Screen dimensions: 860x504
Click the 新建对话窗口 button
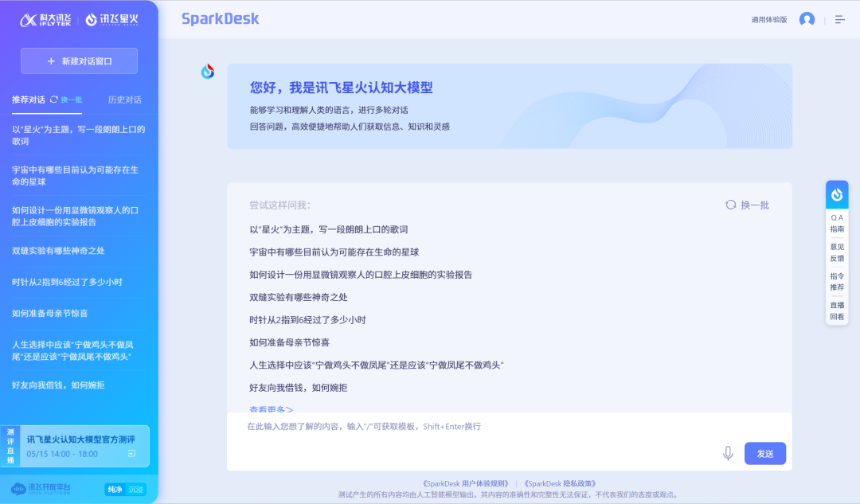click(x=79, y=61)
